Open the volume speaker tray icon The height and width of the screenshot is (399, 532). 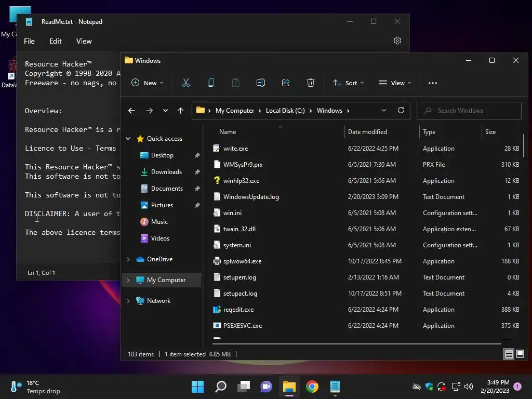469,387
